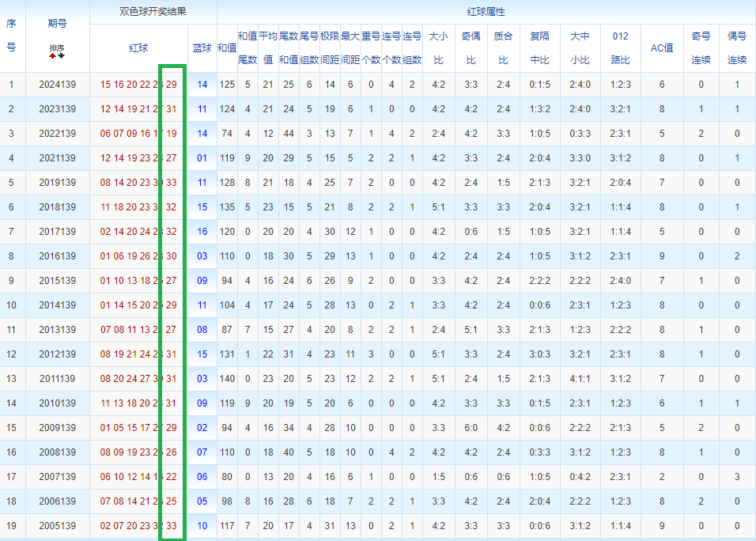
Task: Click the 尾数和值 column header
Action: 289,48
